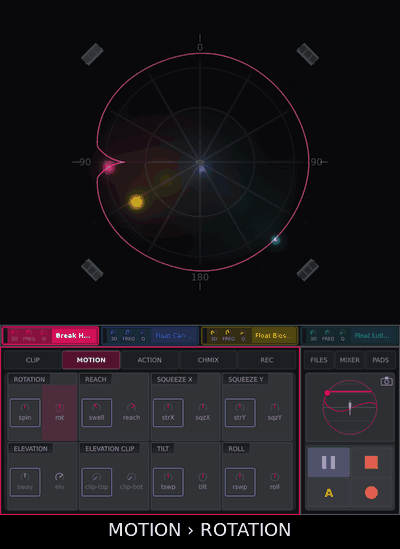The height and width of the screenshot is (549, 400).
Task: Click the strX knob in Squeeze X
Action: [168, 412]
